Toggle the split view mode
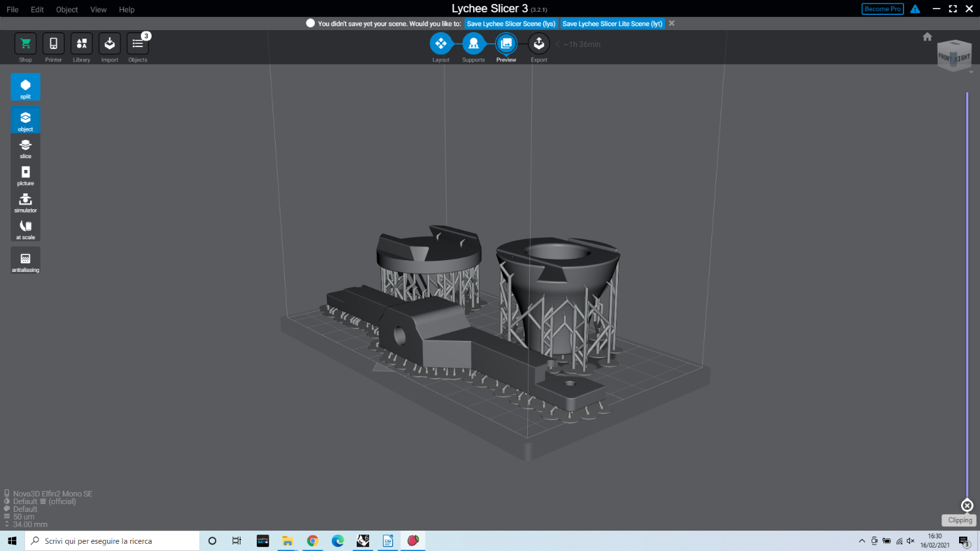 (25, 87)
